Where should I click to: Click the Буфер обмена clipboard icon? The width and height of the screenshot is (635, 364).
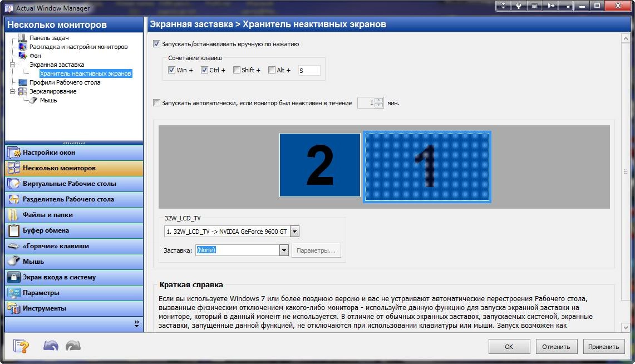click(x=14, y=230)
